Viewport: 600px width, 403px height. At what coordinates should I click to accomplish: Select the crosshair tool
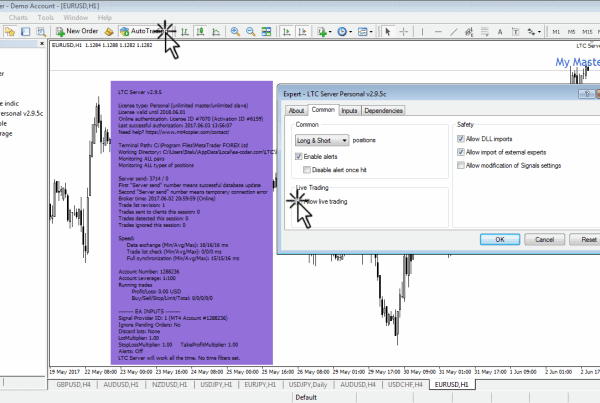coord(403,32)
